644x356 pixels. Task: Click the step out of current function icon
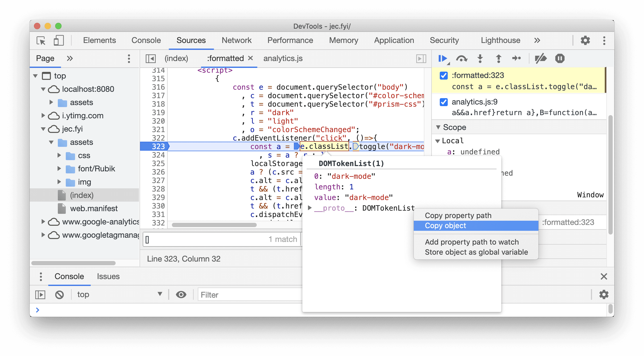499,59
